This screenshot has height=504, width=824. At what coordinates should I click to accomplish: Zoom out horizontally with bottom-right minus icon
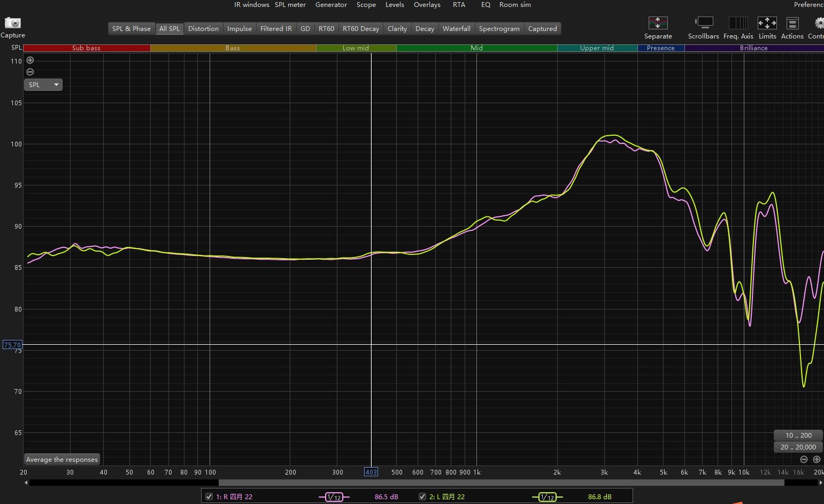tap(804, 459)
